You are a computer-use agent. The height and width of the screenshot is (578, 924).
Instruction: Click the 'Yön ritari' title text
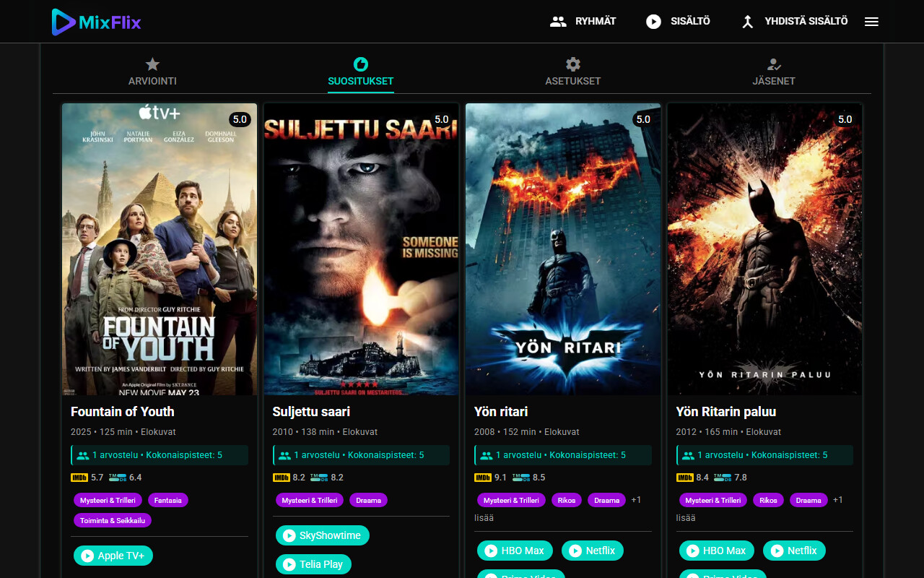(x=501, y=412)
